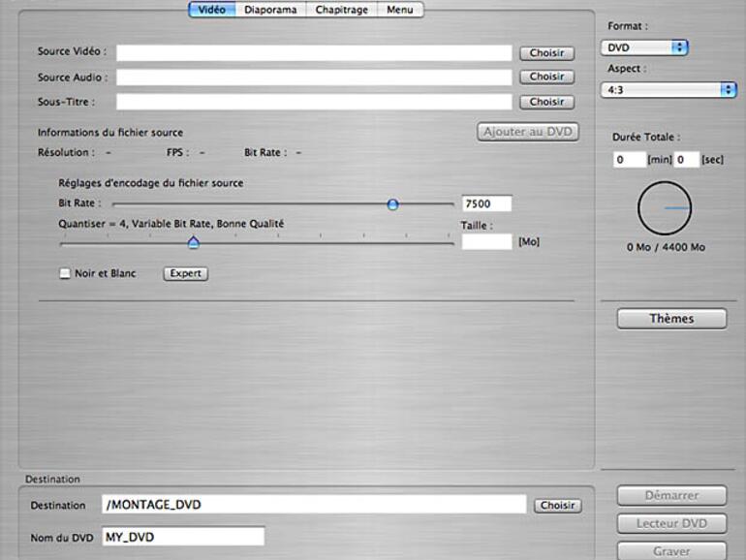
Task: Open the Expert encoding settings
Action: [x=186, y=273]
